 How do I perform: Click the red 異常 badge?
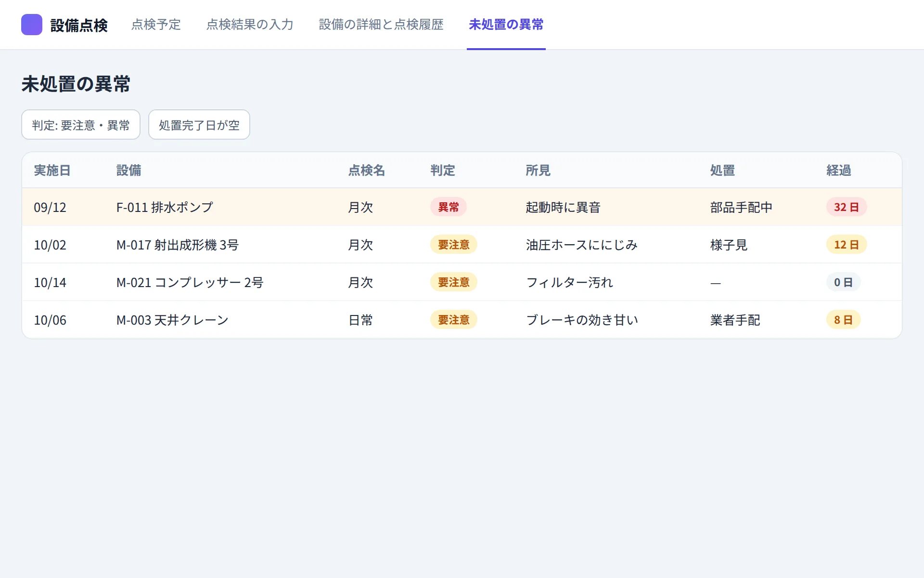[449, 207]
